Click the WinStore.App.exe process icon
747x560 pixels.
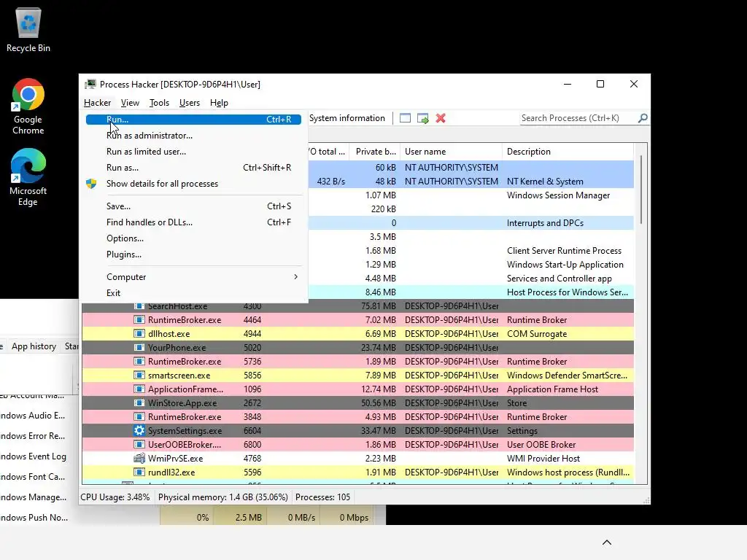(139, 402)
